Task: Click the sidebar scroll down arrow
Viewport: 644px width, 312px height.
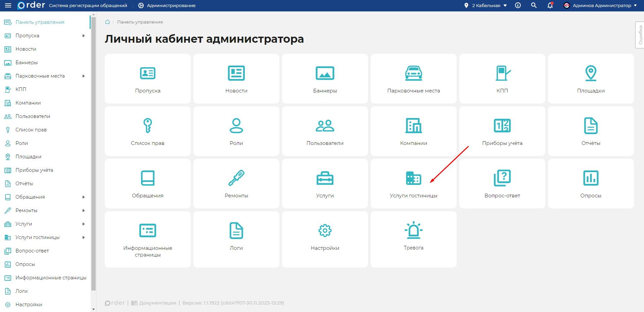Action: (93, 309)
